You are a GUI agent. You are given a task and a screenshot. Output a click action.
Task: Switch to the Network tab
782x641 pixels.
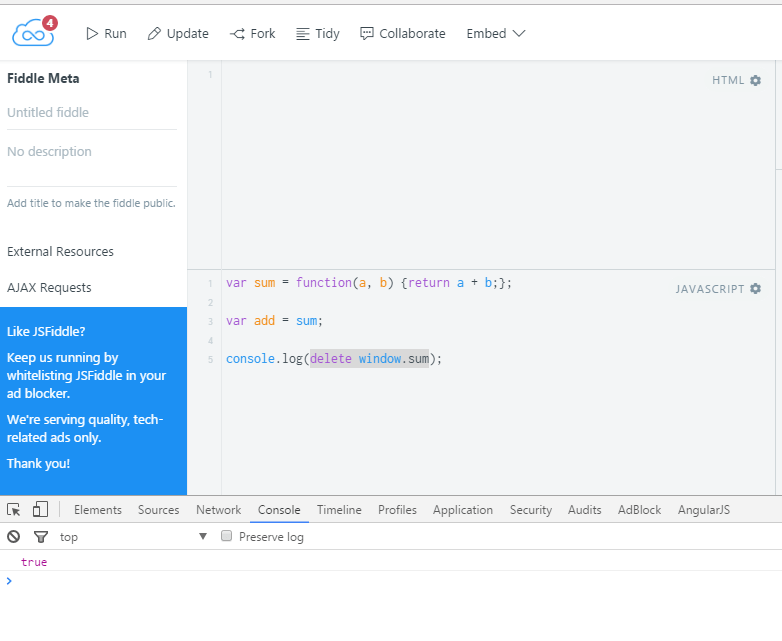[x=218, y=510]
